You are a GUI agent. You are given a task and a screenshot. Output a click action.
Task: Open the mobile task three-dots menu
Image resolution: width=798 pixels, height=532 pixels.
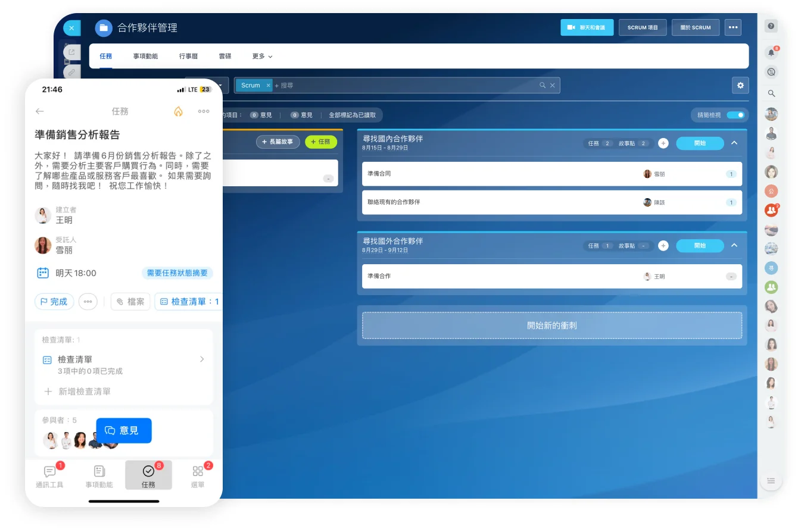pyautogui.click(x=204, y=111)
